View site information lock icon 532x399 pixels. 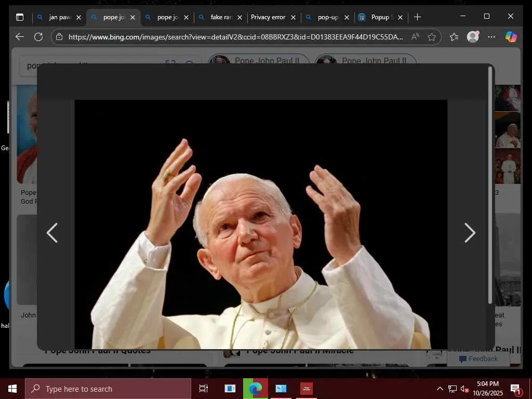click(59, 37)
